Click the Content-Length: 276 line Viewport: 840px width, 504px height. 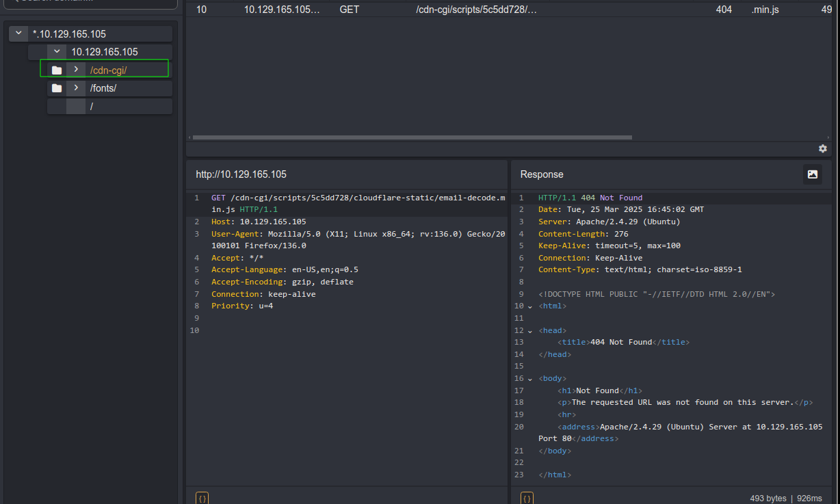pos(583,234)
